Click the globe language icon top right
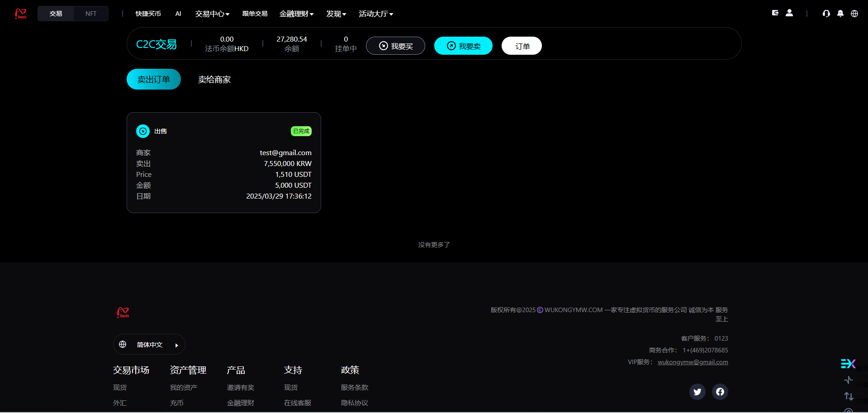The width and height of the screenshot is (868, 413). pyautogui.click(x=854, y=14)
